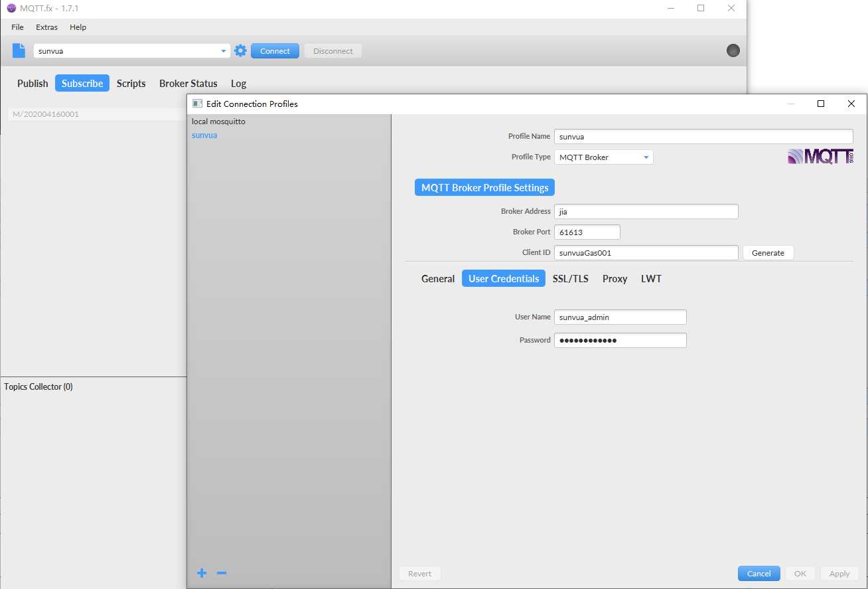This screenshot has width=868, height=589.
Task: Click MQTT.fx app icon in title bar
Action: point(11,8)
